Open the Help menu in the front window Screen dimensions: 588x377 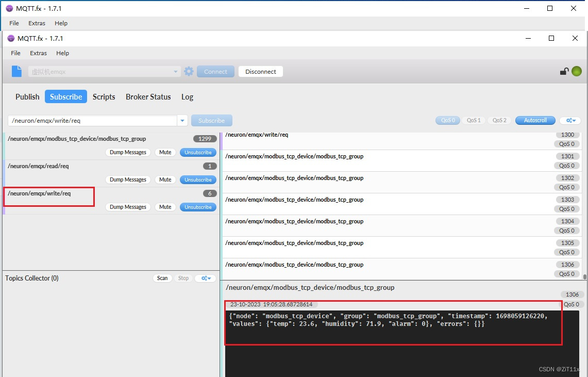pyautogui.click(x=63, y=53)
